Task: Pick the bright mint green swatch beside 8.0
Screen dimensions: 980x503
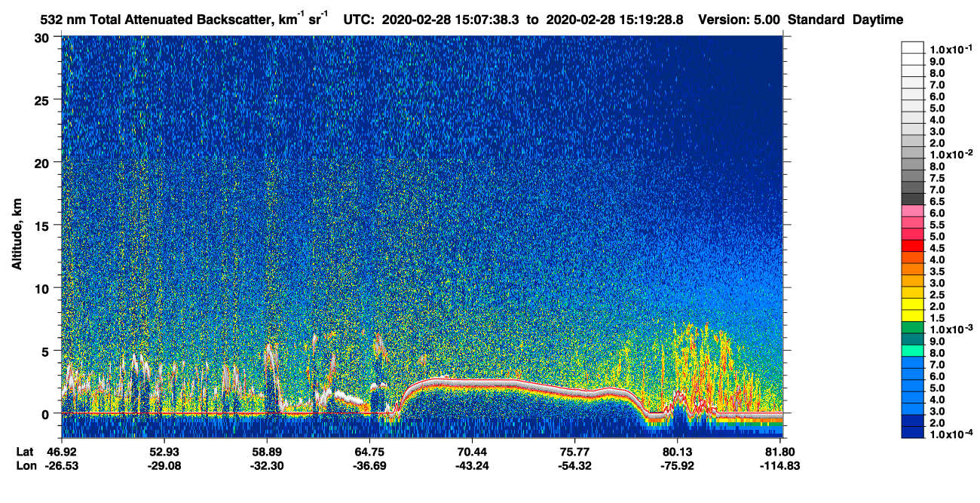Action: pos(912,351)
